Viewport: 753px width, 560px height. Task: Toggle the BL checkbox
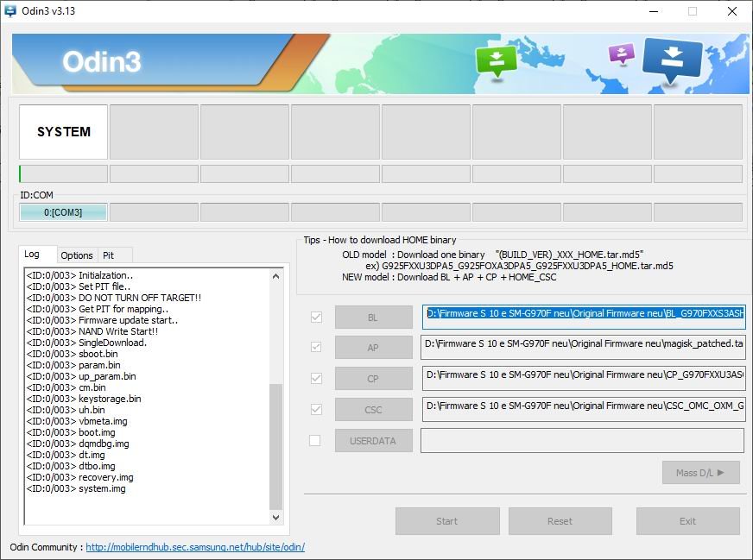(316, 318)
